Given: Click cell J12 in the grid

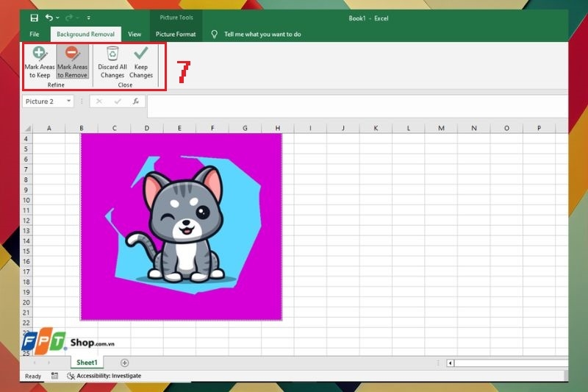Looking at the screenshot, I should point(343,221).
